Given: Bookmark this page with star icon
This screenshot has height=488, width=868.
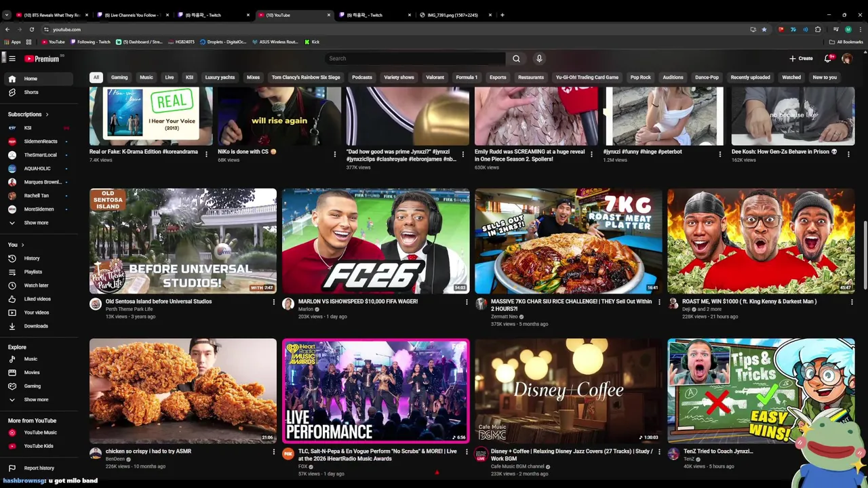Looking at the screenshot, I should coord(764,29).
